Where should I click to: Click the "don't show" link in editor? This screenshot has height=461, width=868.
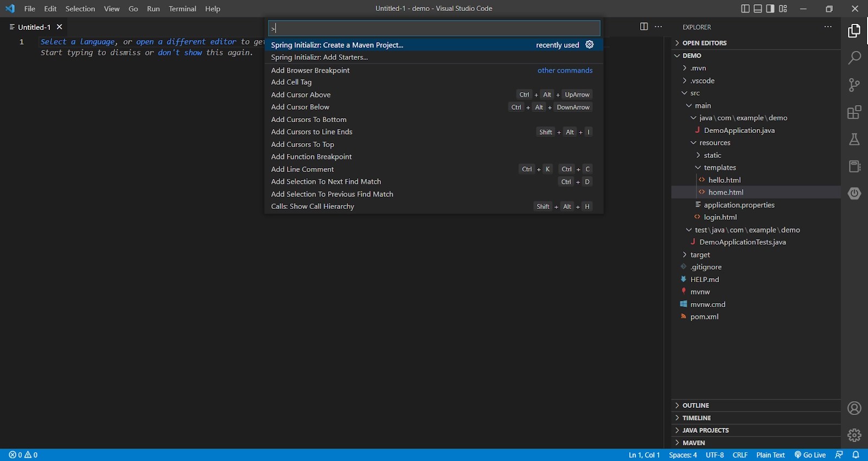(x=180, y=53)
